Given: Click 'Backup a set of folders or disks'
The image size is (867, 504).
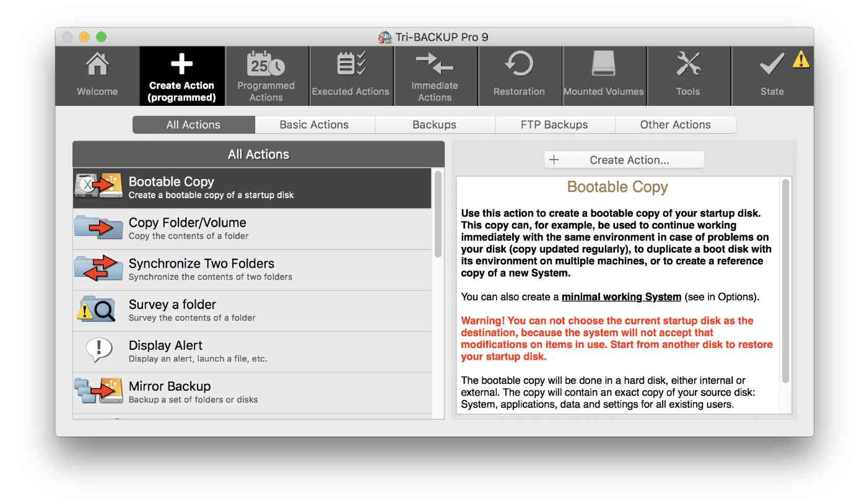Looking at the screenshot, I should coord(193,399).
